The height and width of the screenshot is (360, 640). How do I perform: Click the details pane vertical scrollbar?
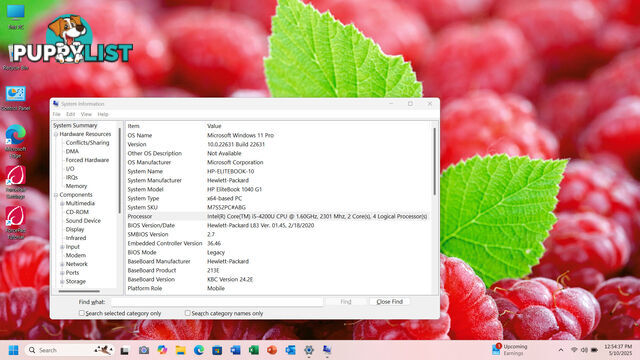point(434,161)
